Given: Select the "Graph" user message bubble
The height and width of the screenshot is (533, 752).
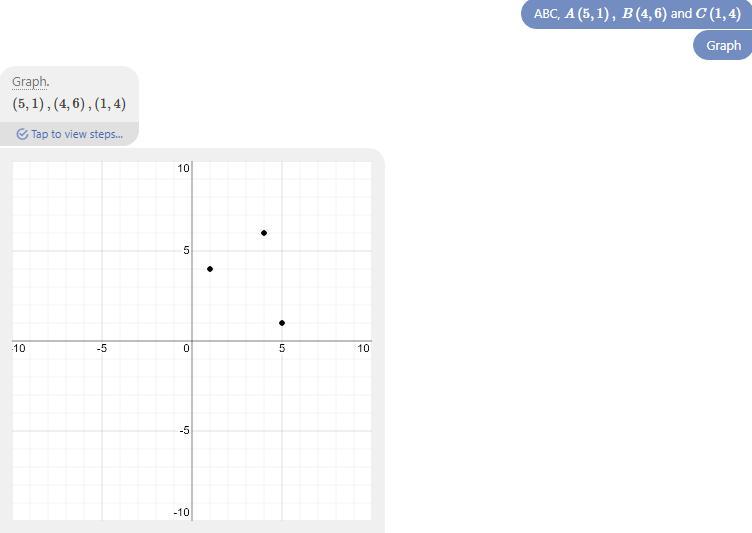Looking at the screenshot, I should (723, 45).
